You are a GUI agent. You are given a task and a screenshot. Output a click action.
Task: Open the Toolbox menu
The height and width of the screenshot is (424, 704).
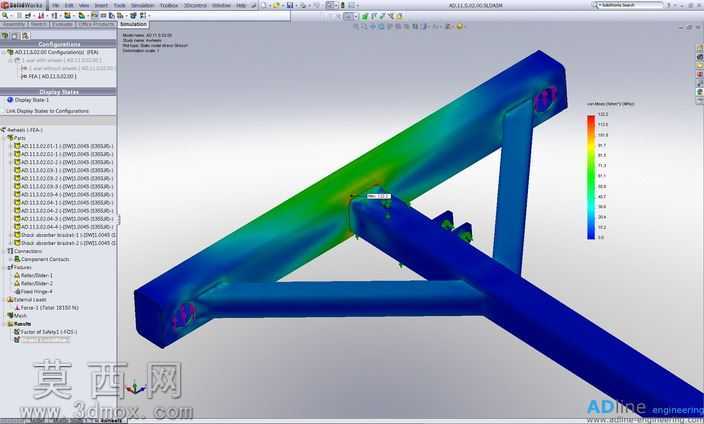point(169,5)
